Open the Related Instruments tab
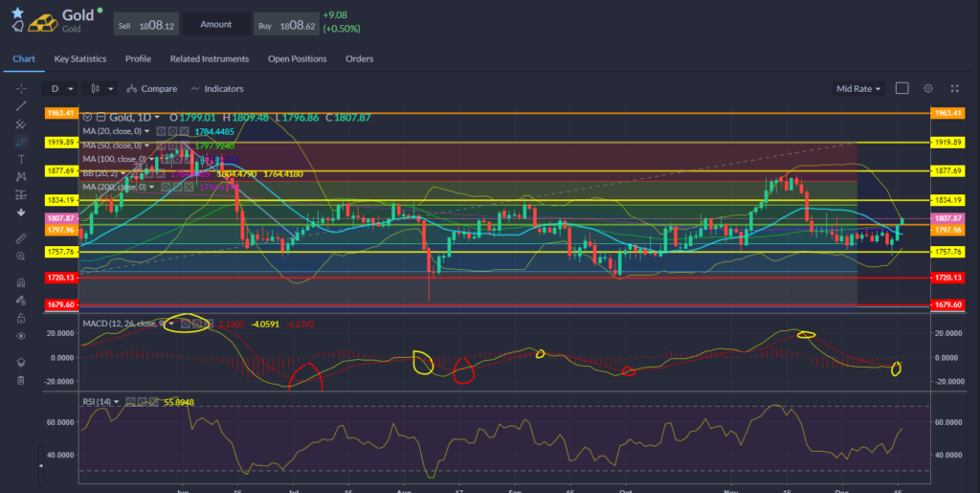The height and width of the screenshot is (493, 980). 210,58
